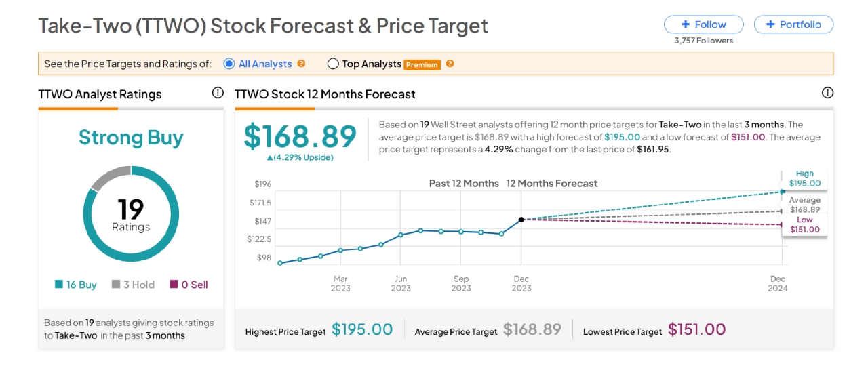Click help icon next to All Analysts
Viewport: 868px width, 366px height.
(x=302, y=64)
